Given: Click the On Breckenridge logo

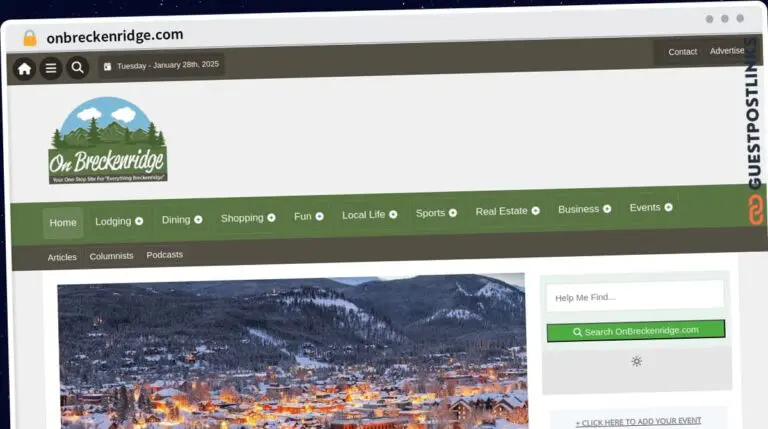Looking at the screenshot, I should pos(108,141).
